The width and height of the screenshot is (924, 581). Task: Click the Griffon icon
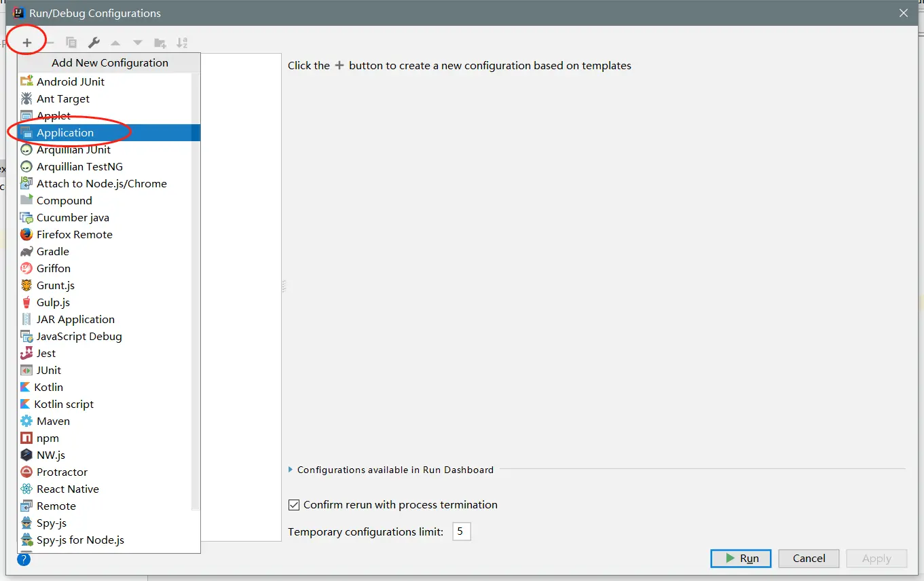click(x=26, y=268)
